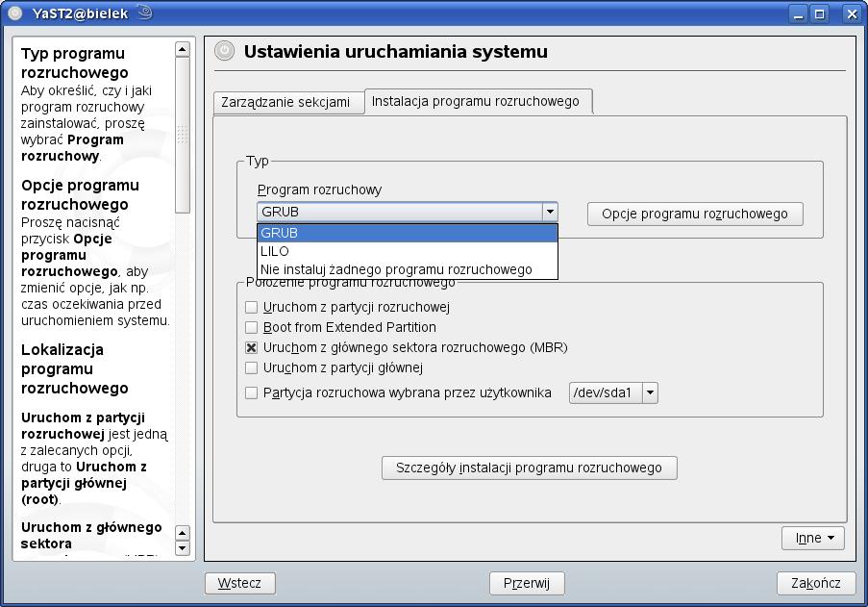Viewport: 868px width, 607px height.
Task: Check Uruchom z partycji głównej
Action: pos(251,367)
